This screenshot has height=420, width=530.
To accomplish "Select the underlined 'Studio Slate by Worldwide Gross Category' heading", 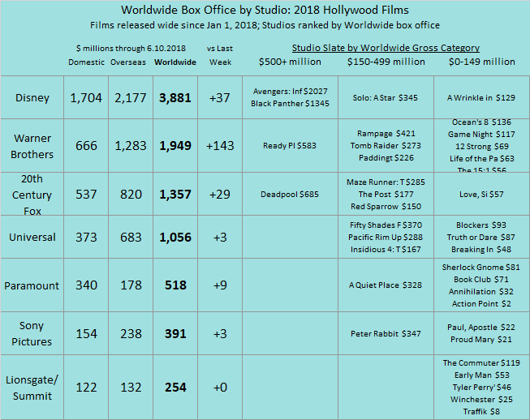I will point(386,48).
